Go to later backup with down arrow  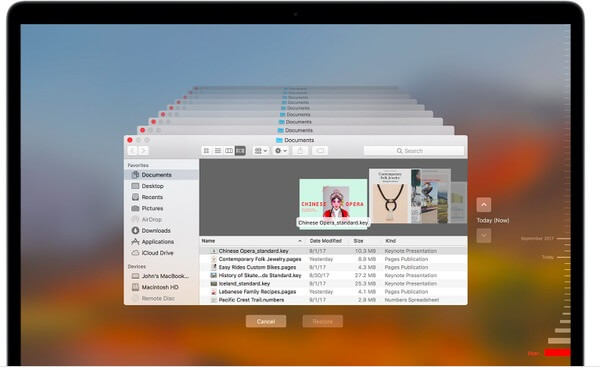coord(484,235)
